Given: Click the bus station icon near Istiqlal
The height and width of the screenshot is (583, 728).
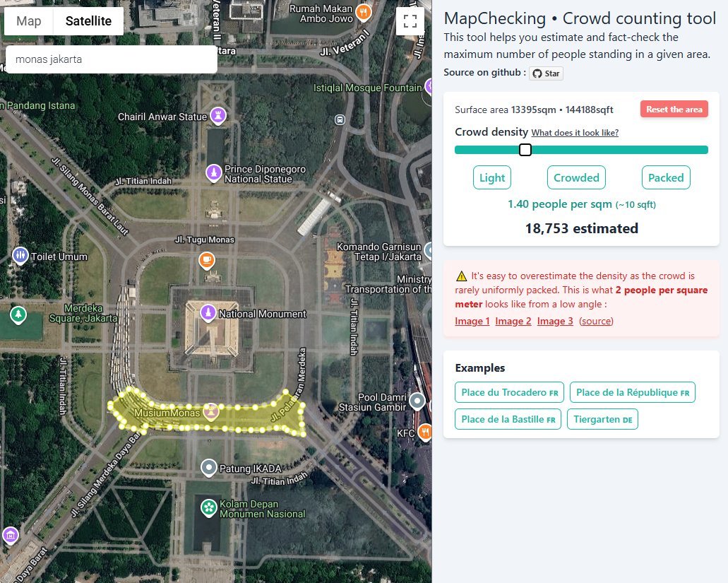Looking at the screenshot, I should (340, 120).
